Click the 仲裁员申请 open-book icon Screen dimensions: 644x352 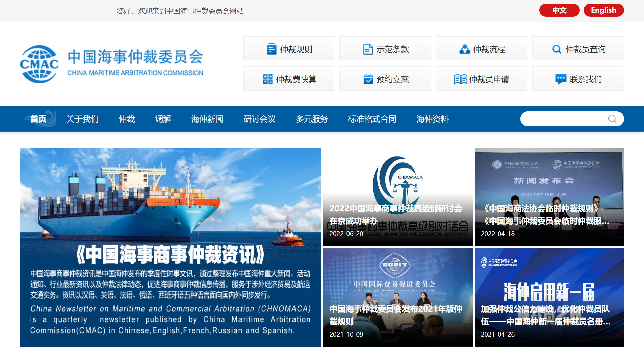(460, 79)
